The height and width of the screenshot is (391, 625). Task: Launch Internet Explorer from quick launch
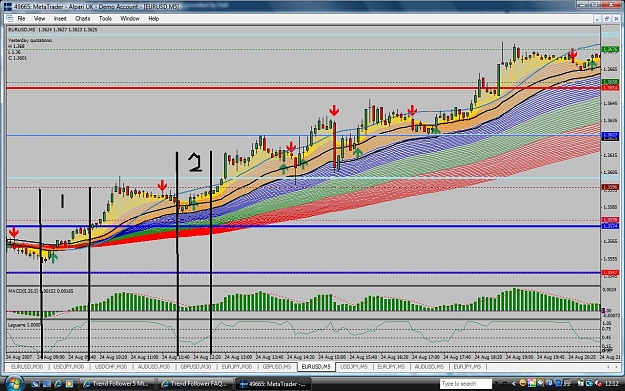58,384
